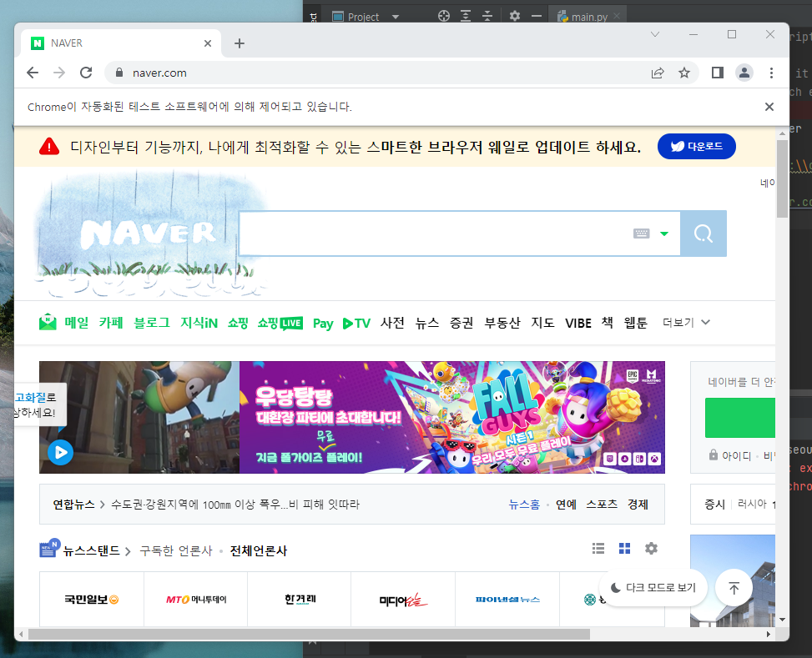Click the NAVER rainy logo
The width and height of the screenshot is (812, 658).
[149, 234]
